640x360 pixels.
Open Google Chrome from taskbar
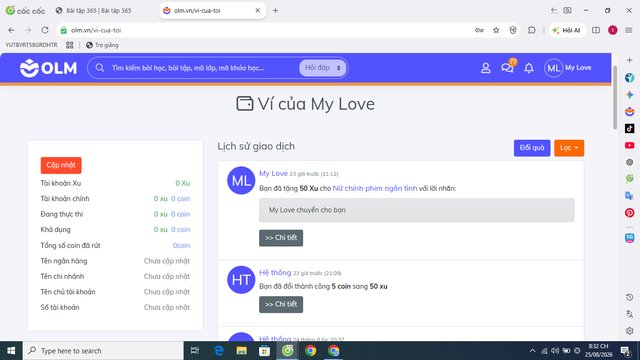[x=311, y=351]
